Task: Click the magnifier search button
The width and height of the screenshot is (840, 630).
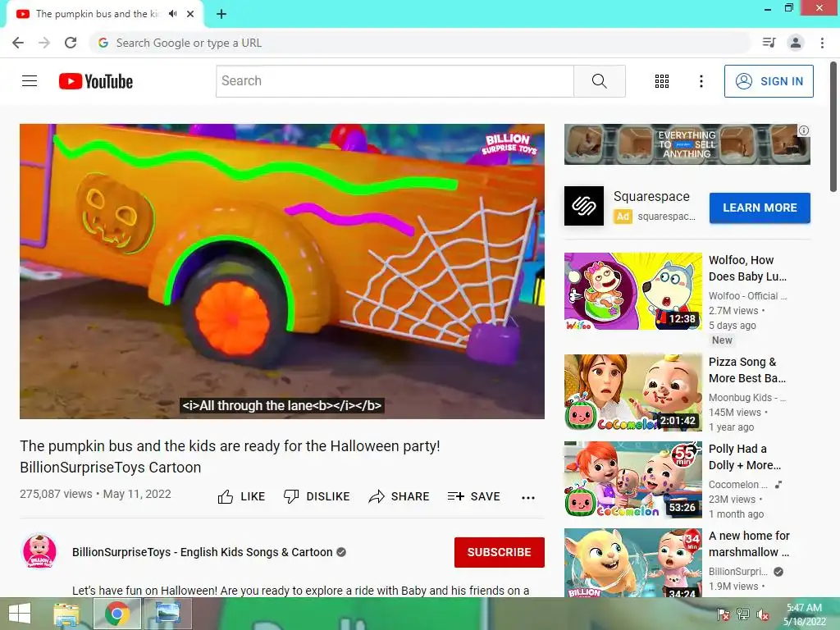Action: [600, 81]
